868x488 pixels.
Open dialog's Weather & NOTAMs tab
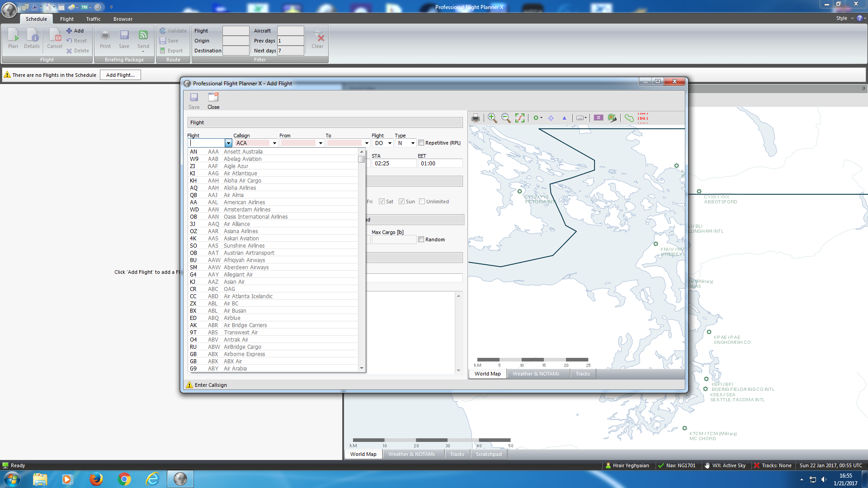[536, 374]
